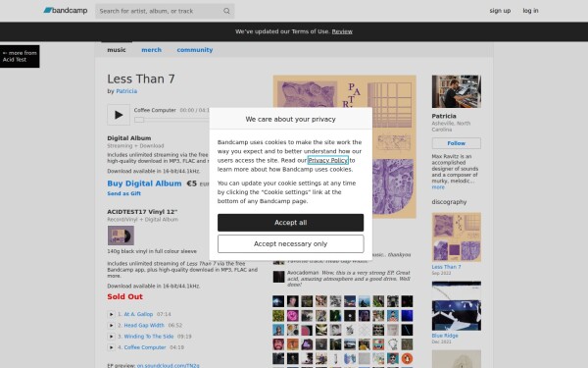Open At A Gallop track link
588x368 pixels.
click(x=138, y=314)
